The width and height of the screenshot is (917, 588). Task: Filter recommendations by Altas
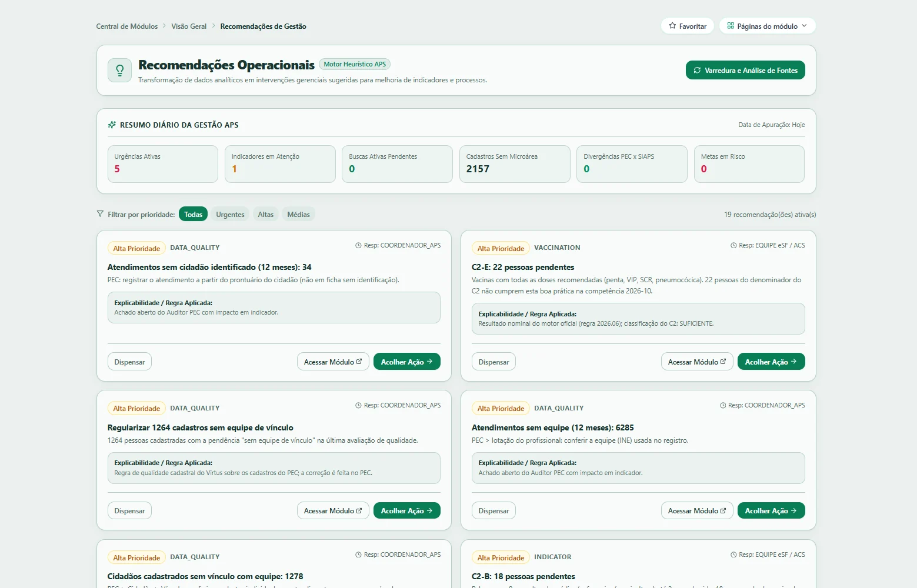pyautogui.click(x=266, y=214)
